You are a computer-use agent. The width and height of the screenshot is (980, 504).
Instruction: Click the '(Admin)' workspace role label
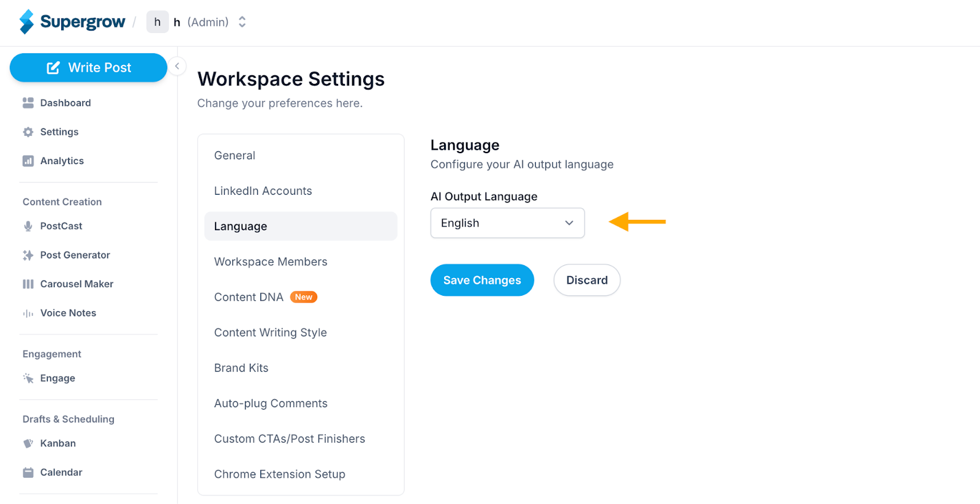pos(208,22)
